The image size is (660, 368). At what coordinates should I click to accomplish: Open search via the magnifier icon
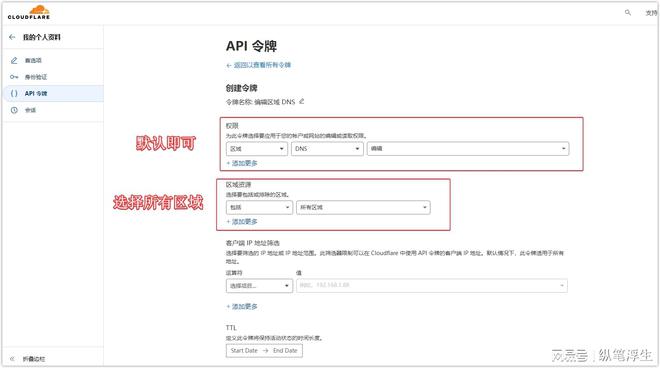628,13
